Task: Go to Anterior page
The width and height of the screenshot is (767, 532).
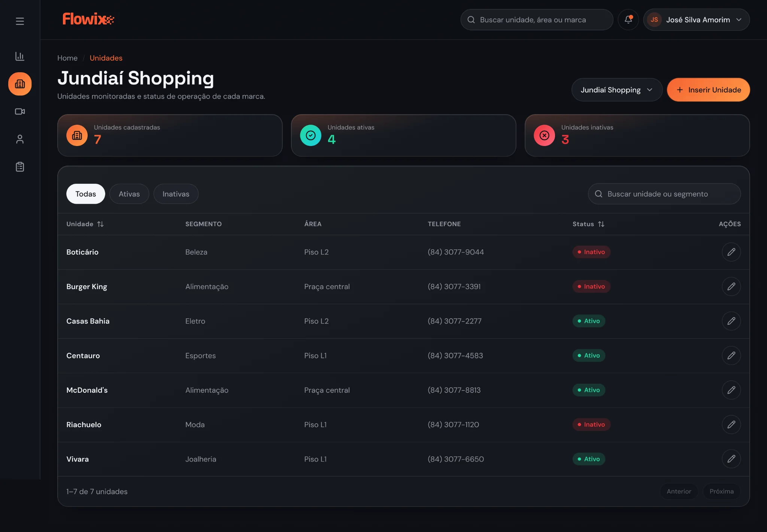Action: click(x=679, y=492)
